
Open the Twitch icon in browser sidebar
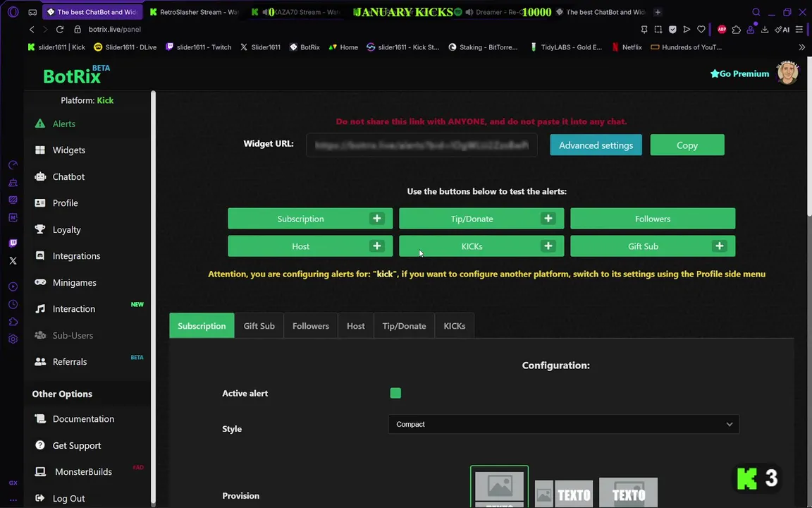13,243
